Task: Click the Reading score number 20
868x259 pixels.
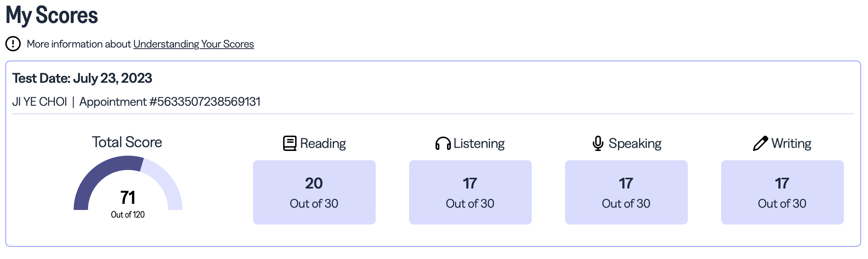Action: pos(314,183)
